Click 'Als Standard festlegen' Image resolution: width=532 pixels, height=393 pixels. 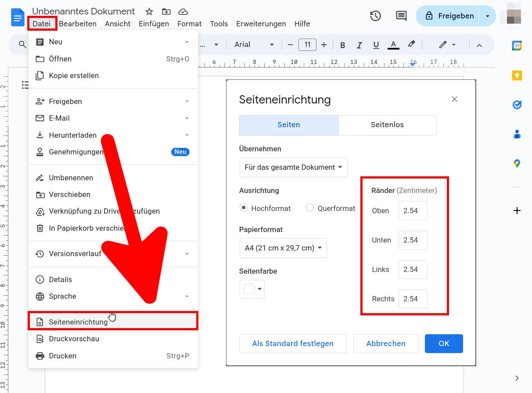[293, 343]
